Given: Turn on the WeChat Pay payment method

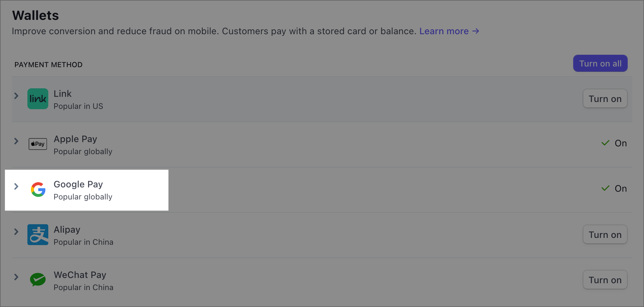Looking at the screenshot, I should click(605, 280).
